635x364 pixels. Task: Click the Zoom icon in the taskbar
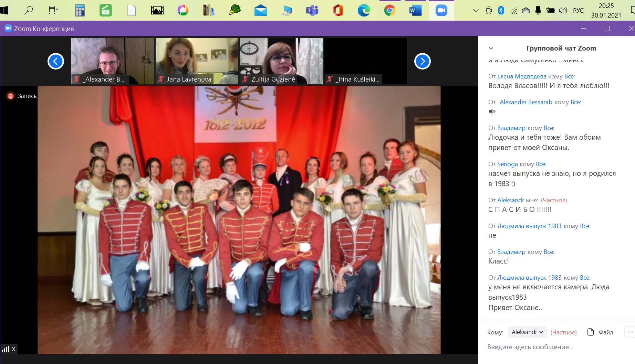pos(441,11)
